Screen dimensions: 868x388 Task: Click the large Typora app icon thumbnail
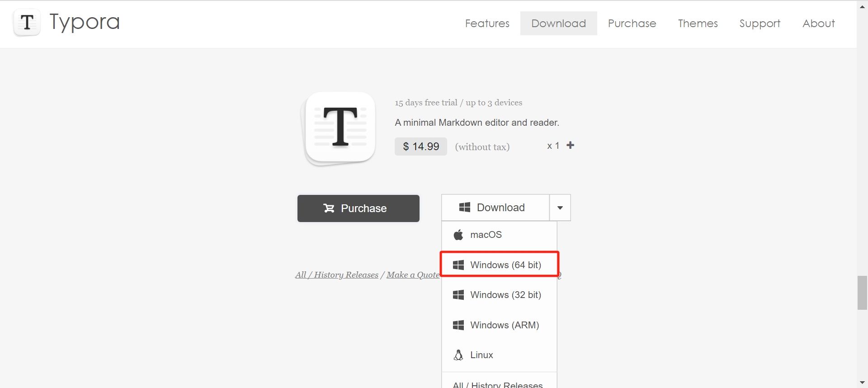338,129
